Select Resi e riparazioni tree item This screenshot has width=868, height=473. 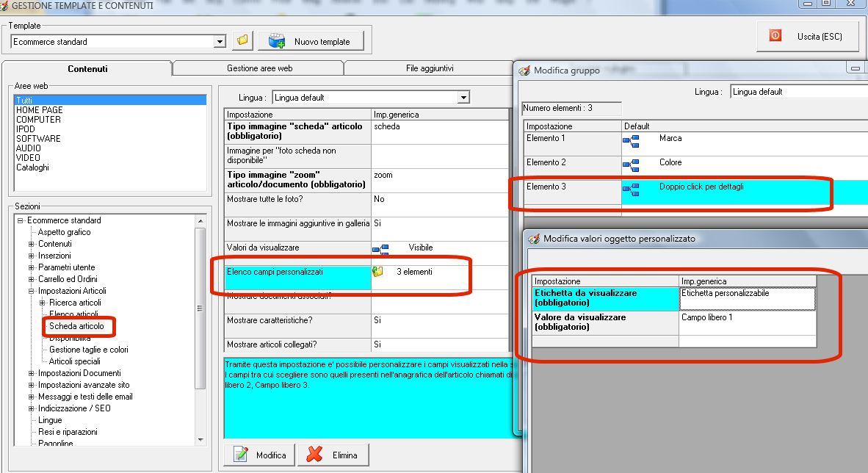pyautogui.click(x=68, y=431)
